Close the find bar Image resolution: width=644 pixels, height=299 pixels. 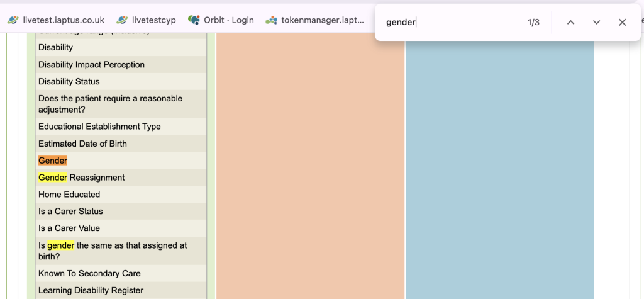(x=622, y=23)
